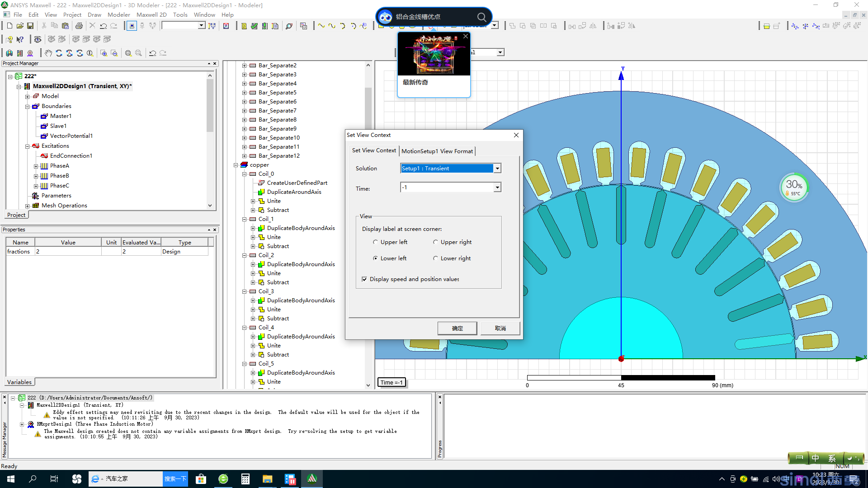
Task: Click the Save floppy disk icon
Action: (x=30, y=26)
